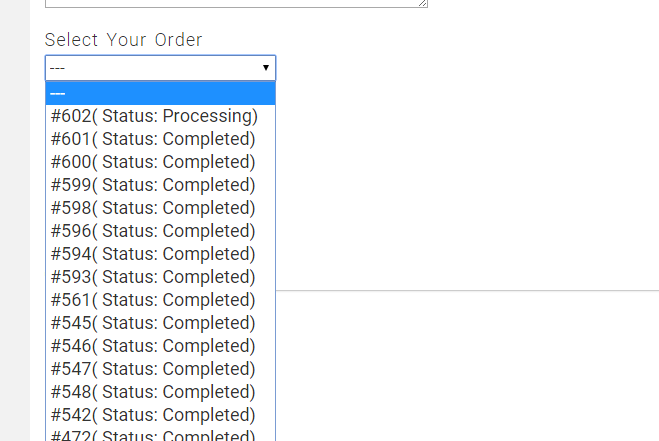Image resolution: width=659 pixels, height=441 pixels.
Task: Select order #596 from options
Action: click(x=153, y=231)
